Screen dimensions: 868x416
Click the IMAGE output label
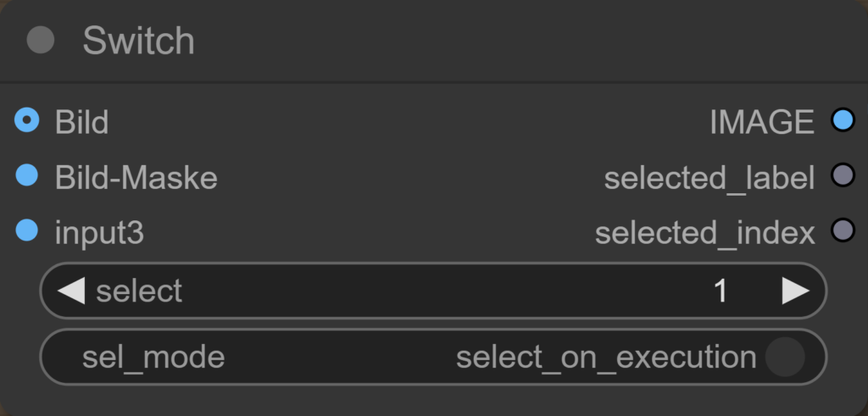click(762, 122)
